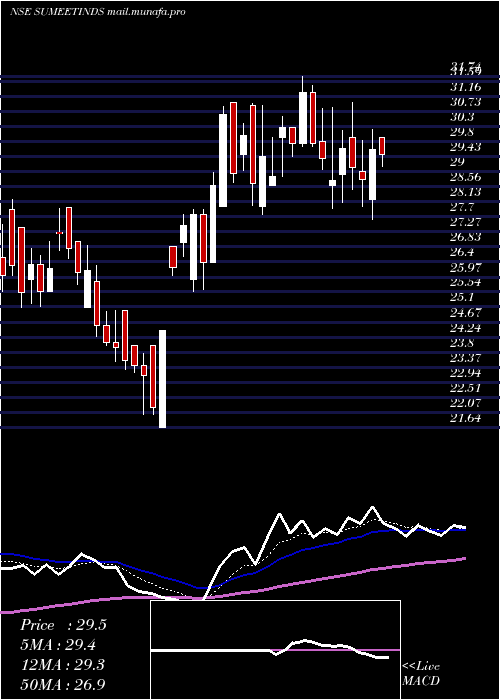Pick the 28.56 price level label
Viewport: 500px width, 700px height.
point(466,177)
